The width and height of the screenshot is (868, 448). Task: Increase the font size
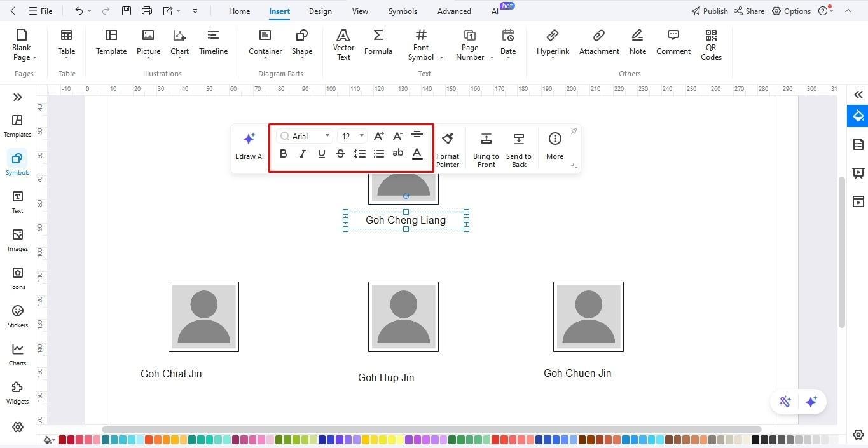coord(378,135)
